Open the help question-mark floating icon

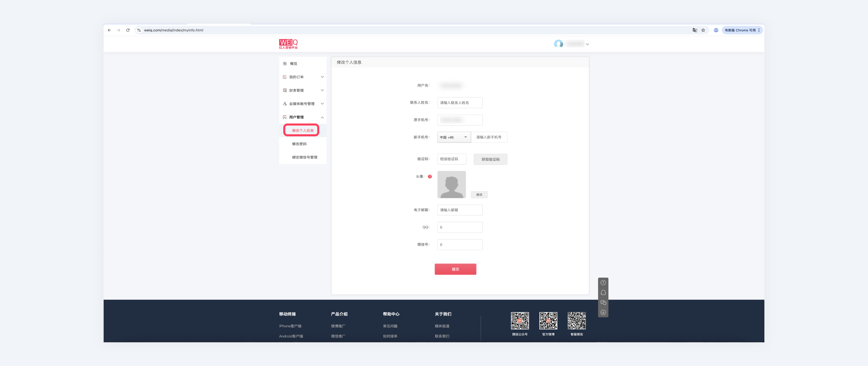(603, 283)
